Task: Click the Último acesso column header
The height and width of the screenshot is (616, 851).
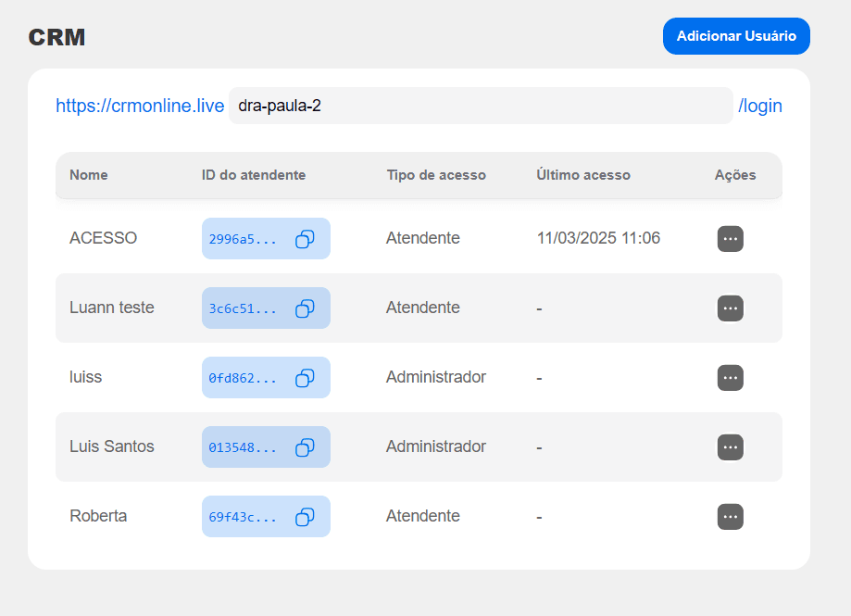Action: [x=583, y=175]
